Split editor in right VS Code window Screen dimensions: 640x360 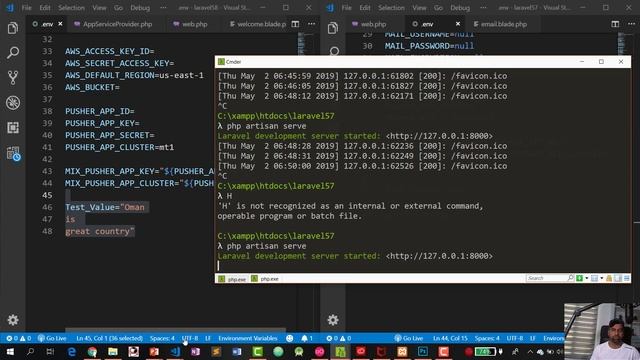coord(615,24)
